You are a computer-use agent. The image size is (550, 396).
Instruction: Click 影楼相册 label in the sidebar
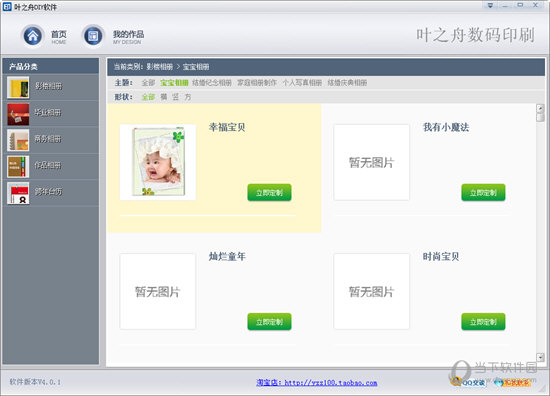pos(49,86)
